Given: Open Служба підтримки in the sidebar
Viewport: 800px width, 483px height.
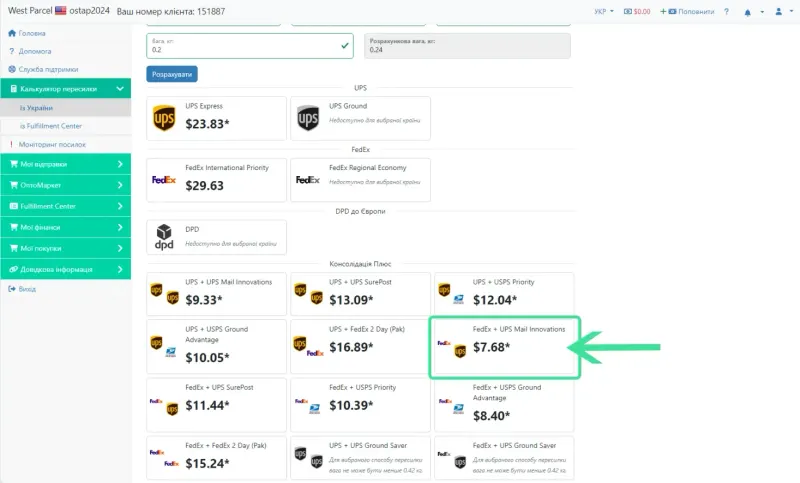Looking at the screenshot, I should click(x=43, y=69).
